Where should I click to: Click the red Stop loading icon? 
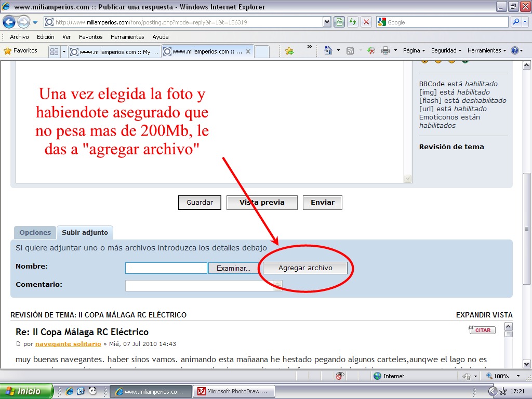coord(366,22)
